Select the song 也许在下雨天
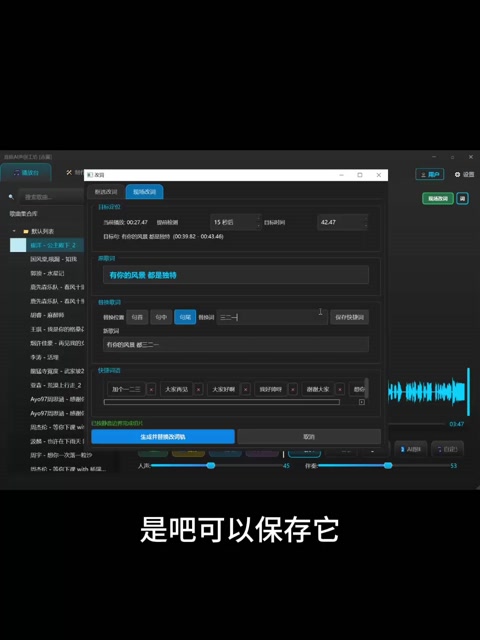Viewport: 480px width, 640px height. click(x=57, y=441)
